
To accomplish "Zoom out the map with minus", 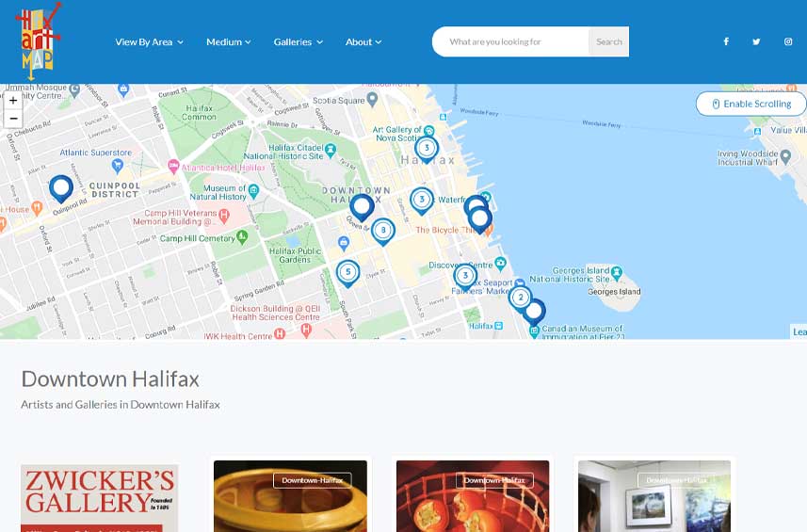I will tap(13, 119).
